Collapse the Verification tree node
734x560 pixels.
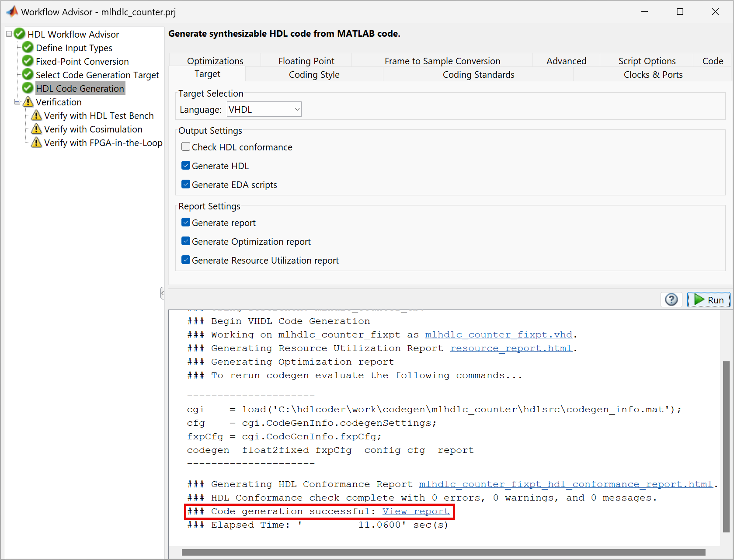tap(17, 102)
